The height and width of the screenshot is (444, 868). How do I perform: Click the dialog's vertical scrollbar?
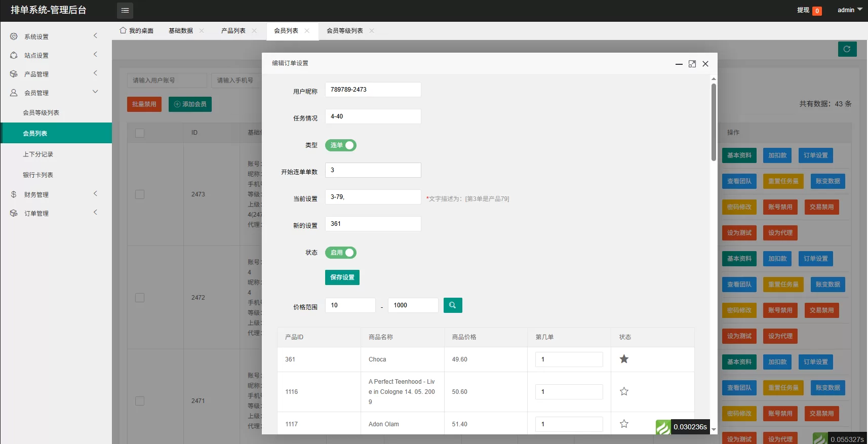[714, 122]
